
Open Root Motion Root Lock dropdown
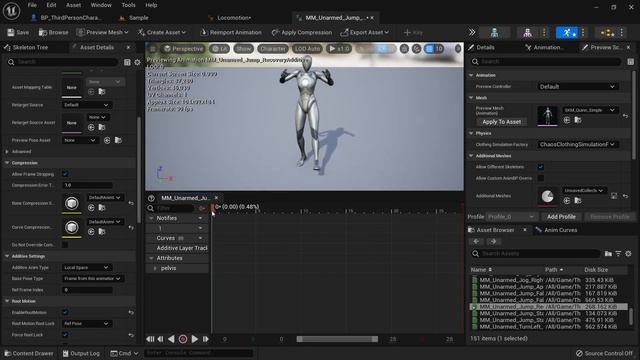pos(86,324)
